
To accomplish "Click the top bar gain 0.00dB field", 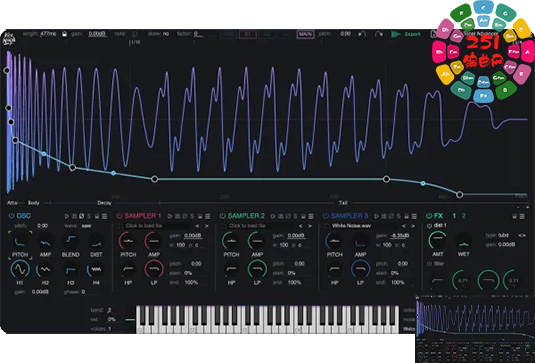I will click(x=97, y=34).
